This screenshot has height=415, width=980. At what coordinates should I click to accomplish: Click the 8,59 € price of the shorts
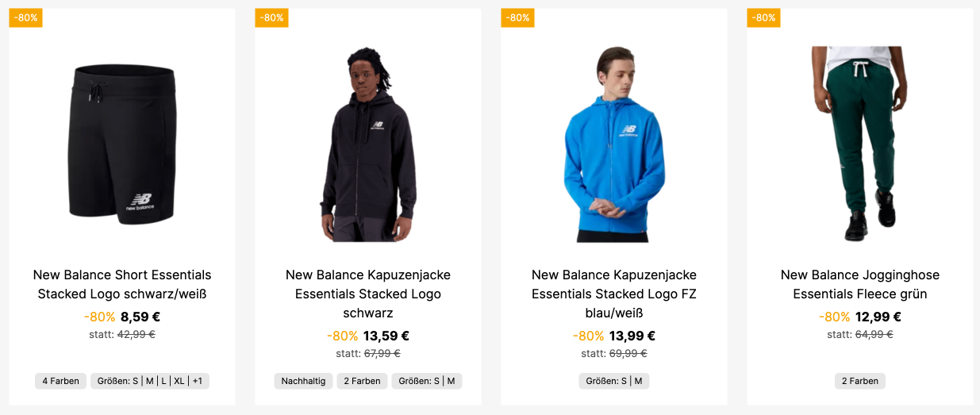(x=140, y=317)
